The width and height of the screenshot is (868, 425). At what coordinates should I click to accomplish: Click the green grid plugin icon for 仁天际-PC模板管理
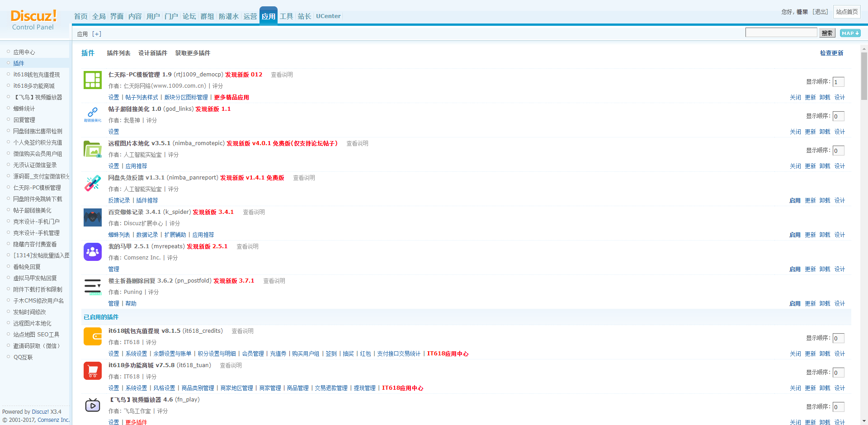(93, 80)
